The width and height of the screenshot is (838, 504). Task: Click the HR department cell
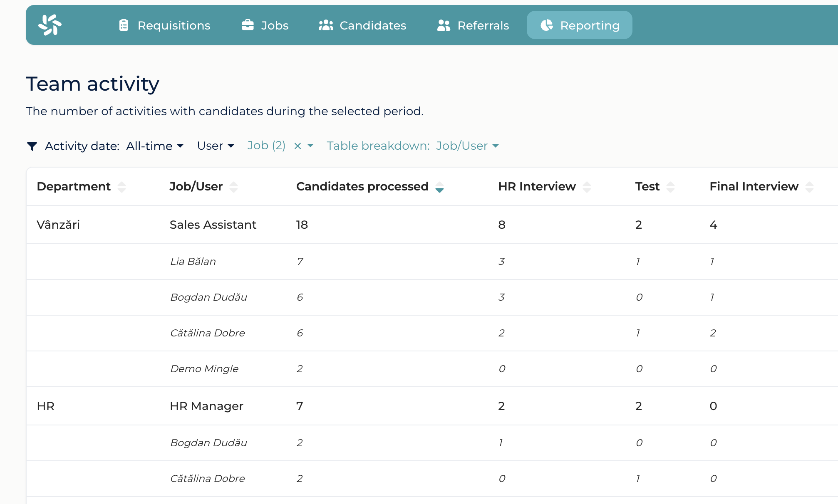(x=46, y=406)
